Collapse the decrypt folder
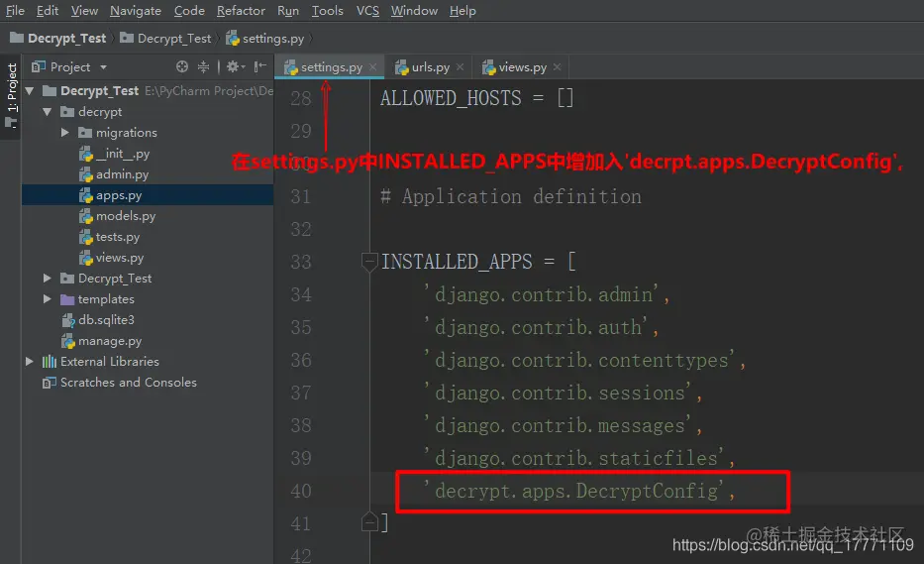This screenshot has width=924, height=564. tap(48, 111)
